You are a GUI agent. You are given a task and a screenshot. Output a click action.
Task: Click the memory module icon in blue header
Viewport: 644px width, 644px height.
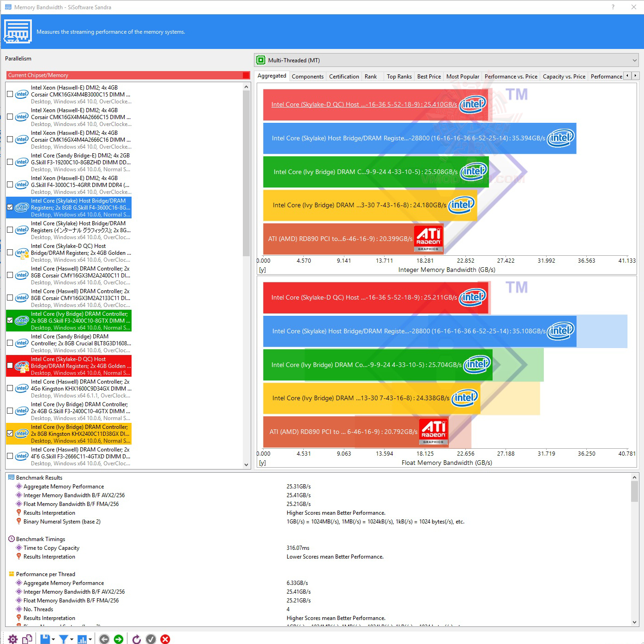pyautogui.click(x=18, y=31)
